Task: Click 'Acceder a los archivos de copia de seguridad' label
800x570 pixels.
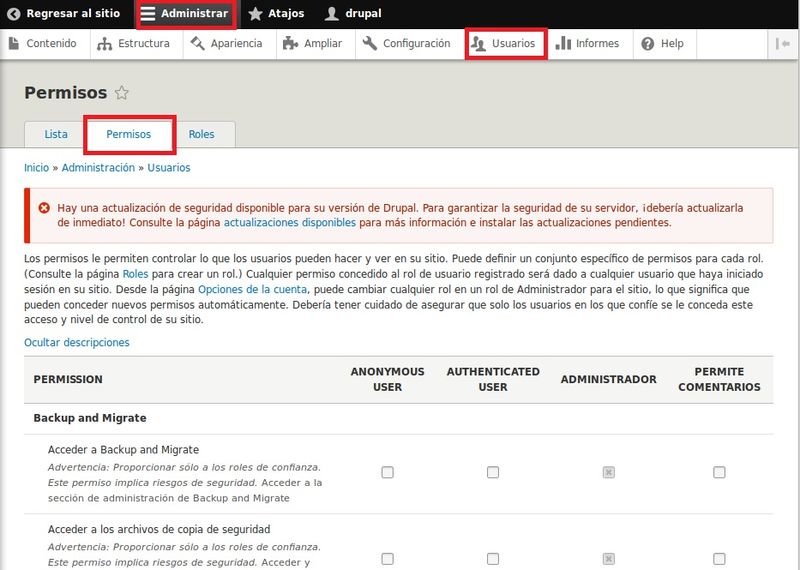Action: point(159,529)
